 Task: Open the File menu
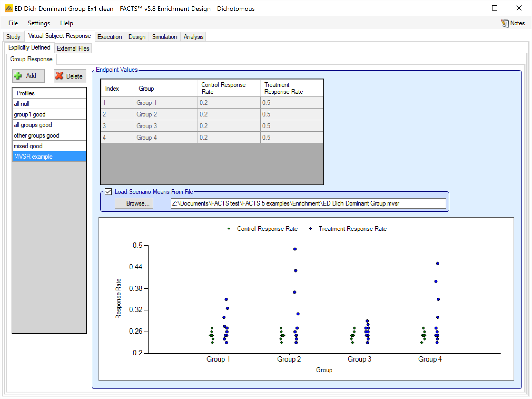(x=13, y=23)
